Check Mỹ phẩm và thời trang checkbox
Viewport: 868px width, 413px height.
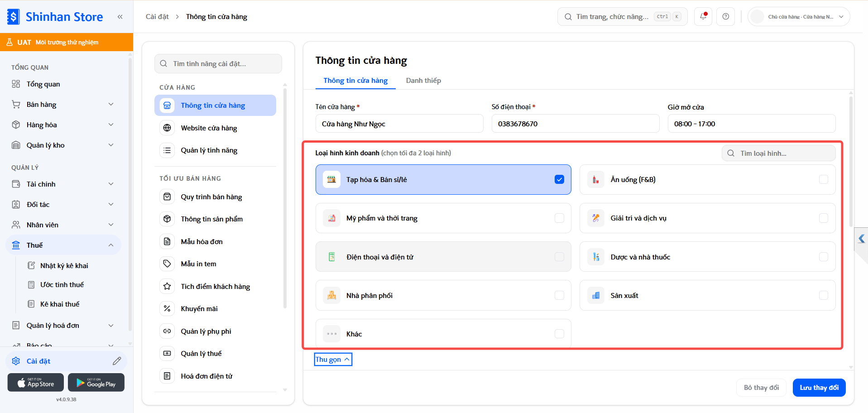(559, 218)
